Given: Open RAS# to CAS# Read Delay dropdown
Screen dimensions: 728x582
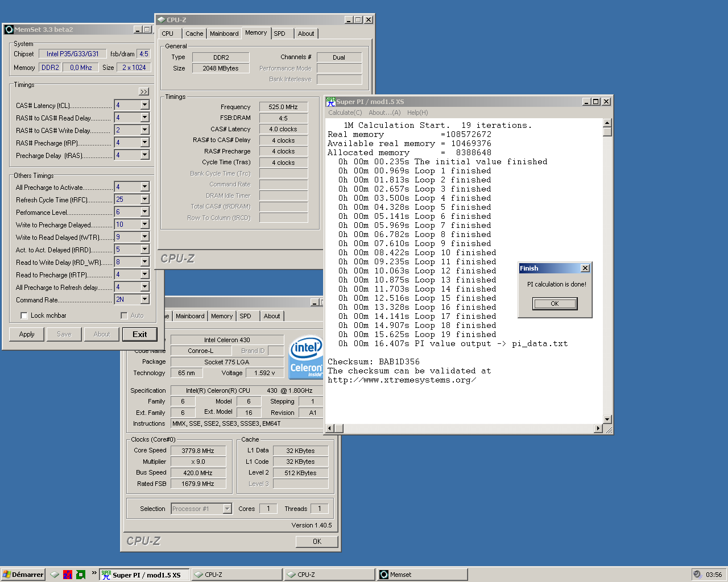Looking at the screenshot, I should (144, 118).
